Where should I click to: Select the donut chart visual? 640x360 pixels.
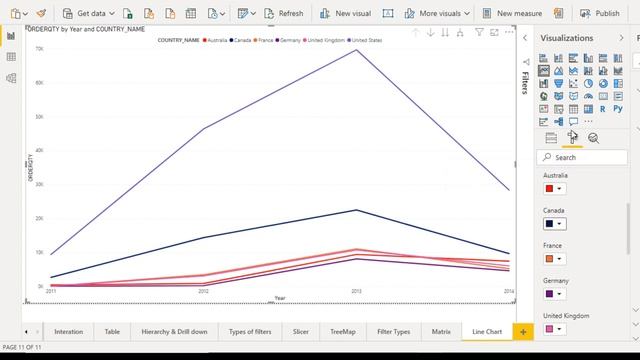(603, 84)
